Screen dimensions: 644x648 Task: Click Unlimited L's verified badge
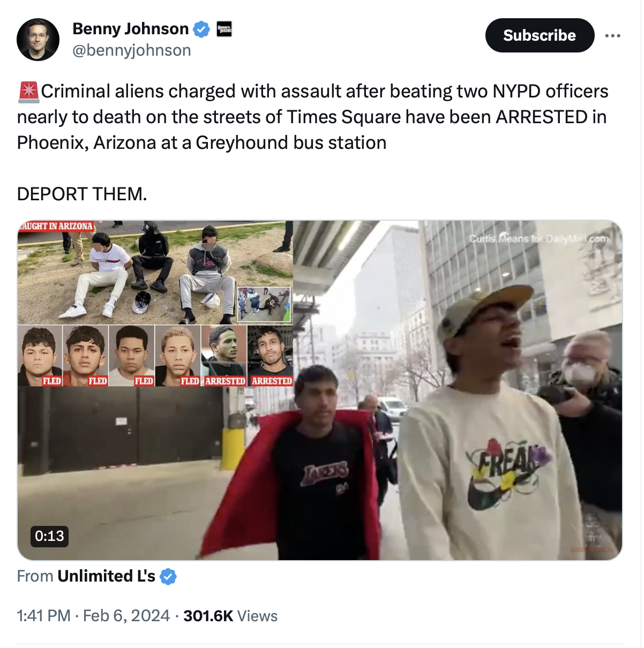pyautogui.click(x=168, y=577)
